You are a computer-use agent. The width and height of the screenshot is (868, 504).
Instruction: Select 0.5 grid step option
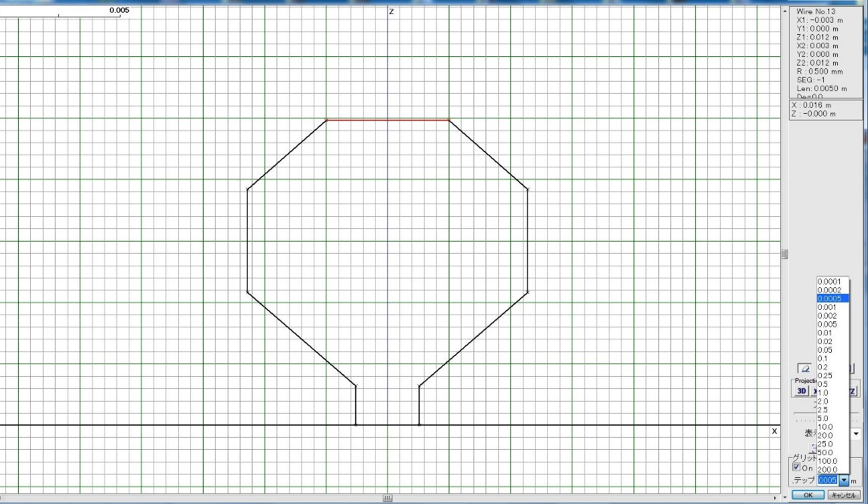(833, 384)
